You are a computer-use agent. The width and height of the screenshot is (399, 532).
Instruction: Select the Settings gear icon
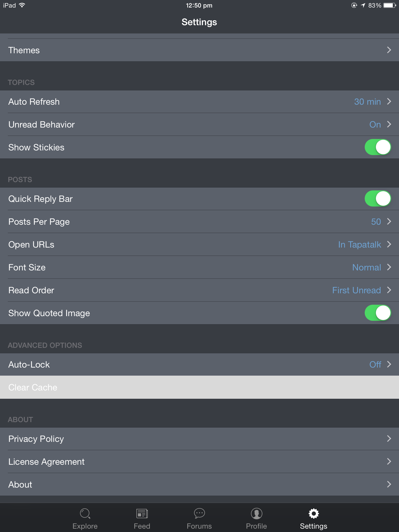pyautogui.click(x=314, y=514)
